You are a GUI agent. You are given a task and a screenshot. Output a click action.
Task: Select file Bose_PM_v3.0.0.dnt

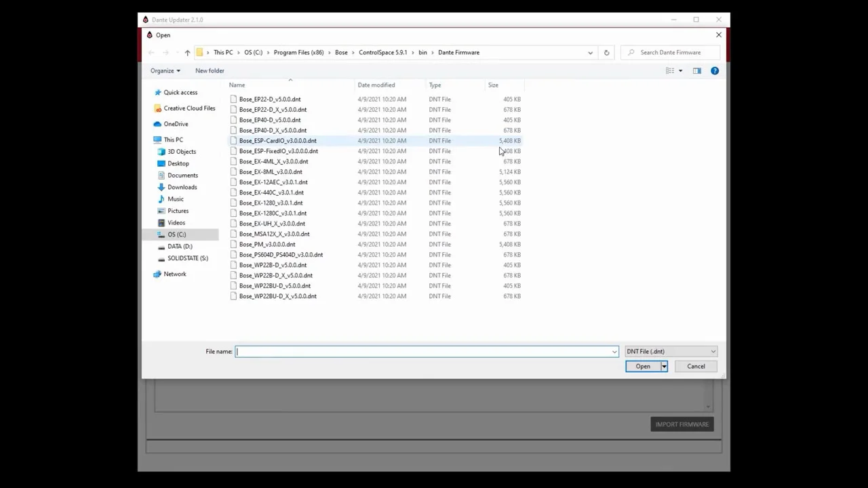coord(267,244)
